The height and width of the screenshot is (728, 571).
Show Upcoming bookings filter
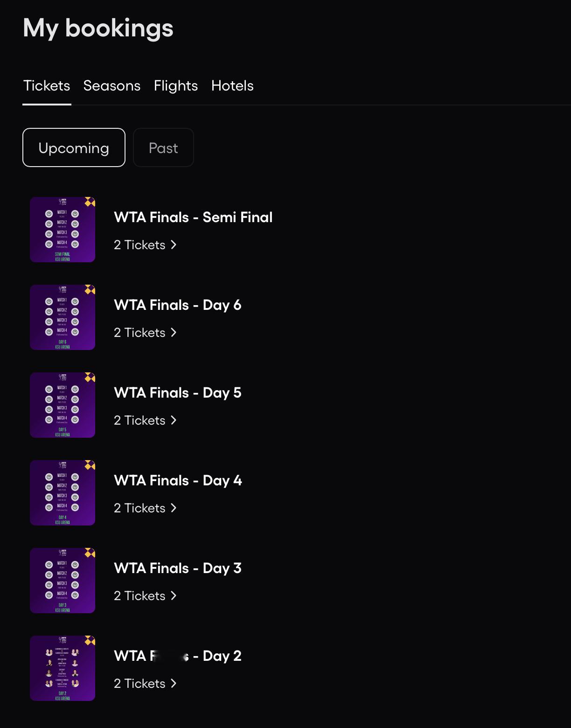click(x=74, y=148)
